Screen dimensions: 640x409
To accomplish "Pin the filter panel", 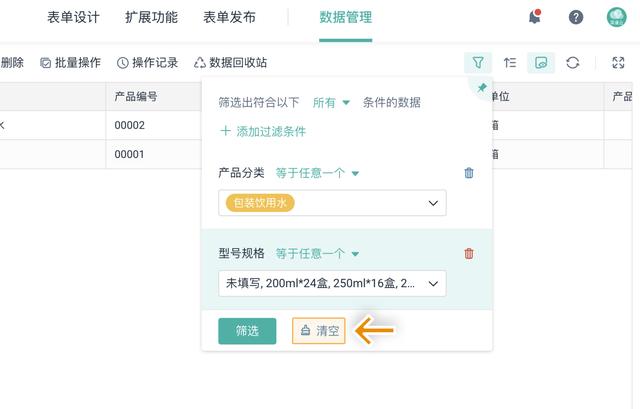I will [482, 89].
